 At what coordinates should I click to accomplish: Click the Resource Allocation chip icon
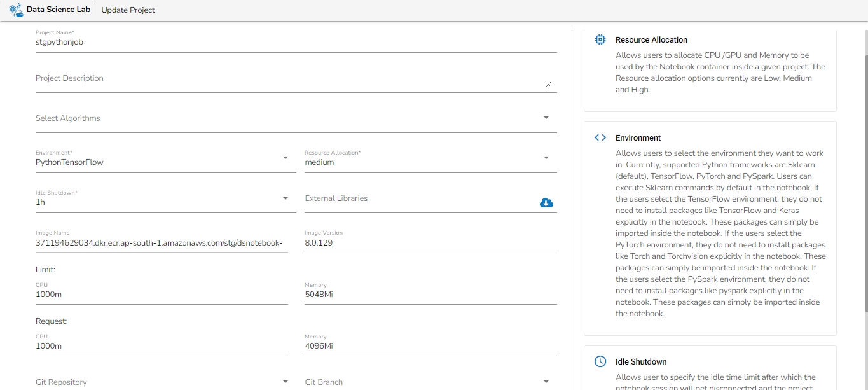point(600,39)
